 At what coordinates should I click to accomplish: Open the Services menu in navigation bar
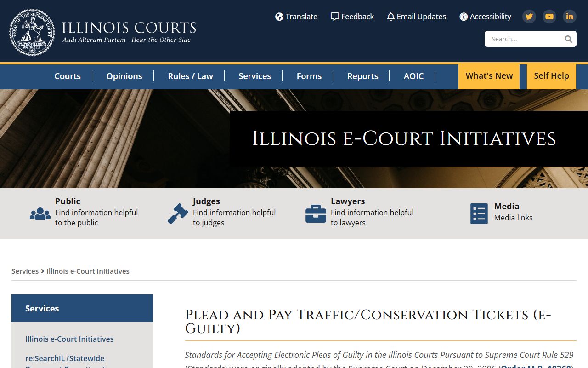click(x=254, y=76)
